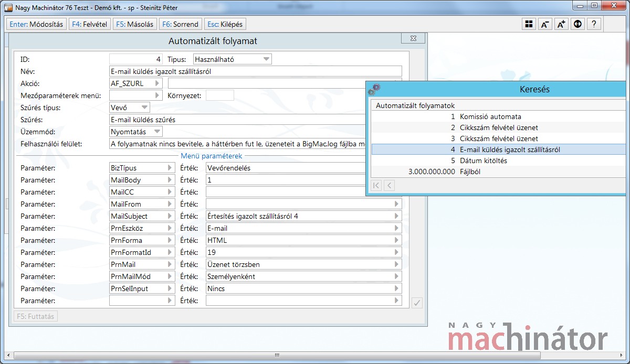Expand the PrnForma parameter arrow

pos(170,240)
